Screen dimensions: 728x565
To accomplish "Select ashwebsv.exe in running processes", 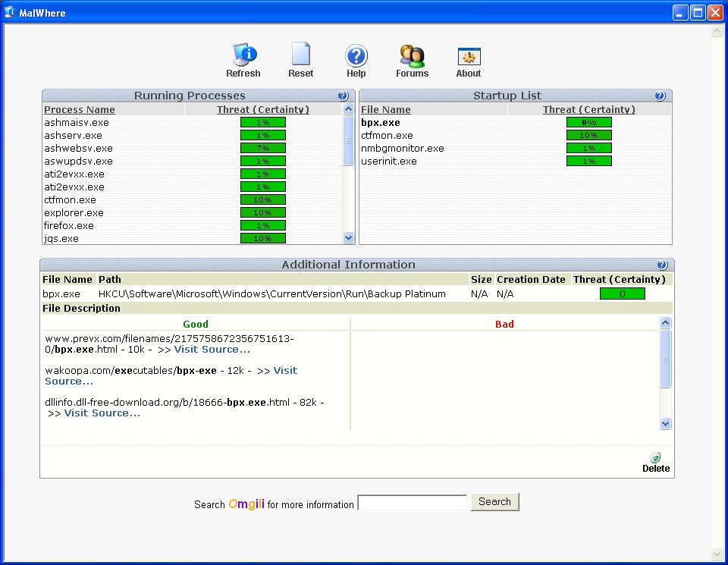I will (78, 149).
